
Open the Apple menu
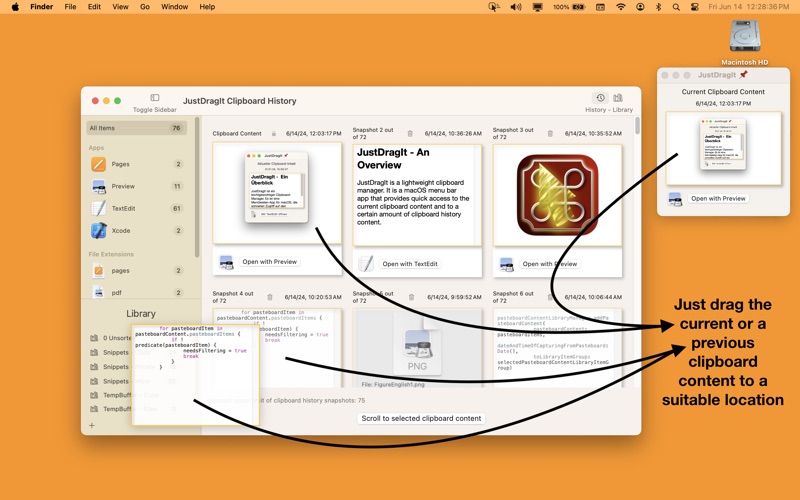point(15,7)
